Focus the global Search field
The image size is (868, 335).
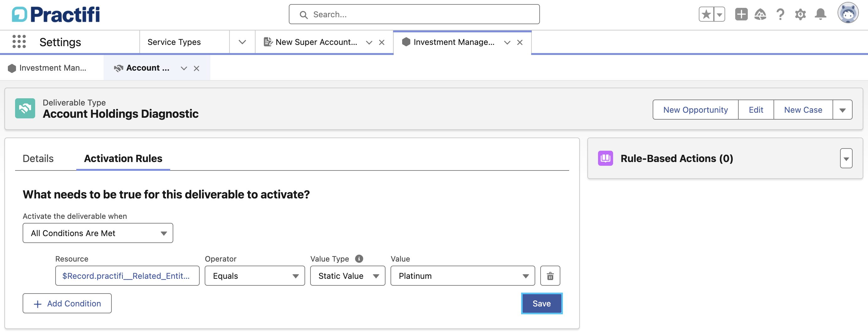click(414, 14)
